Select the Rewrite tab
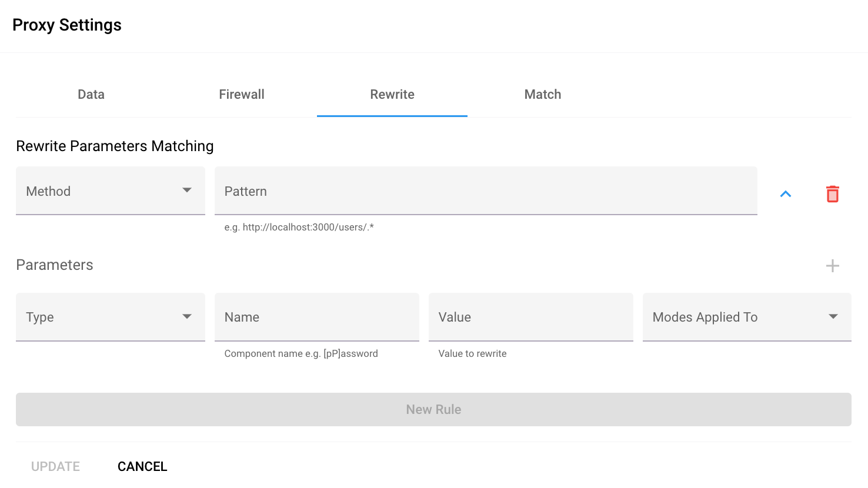The image size is (868, 488). (392, 95)
